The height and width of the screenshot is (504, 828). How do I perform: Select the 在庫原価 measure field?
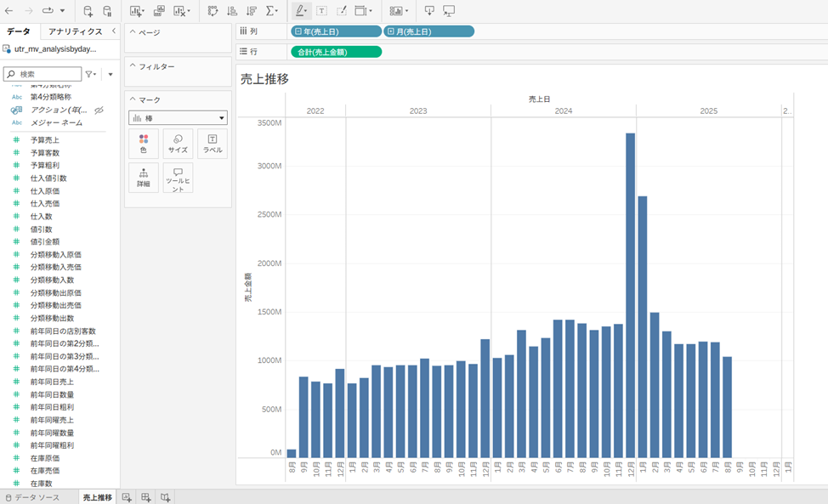pos(45,458)
